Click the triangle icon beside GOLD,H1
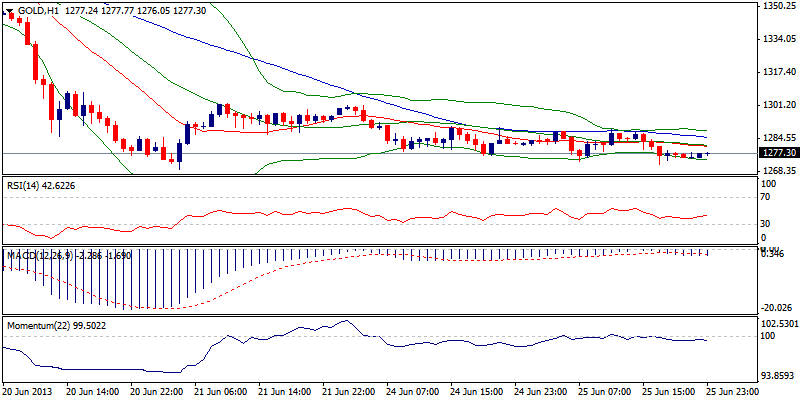Screen dimensions: 800x400 (x=9, y=11)
